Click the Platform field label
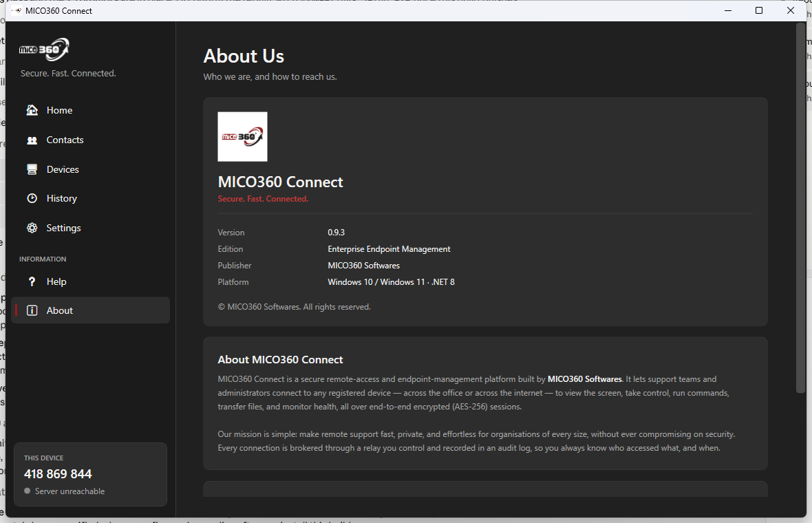Viewport: 812px width, 523px height. [x=233, y=282]
